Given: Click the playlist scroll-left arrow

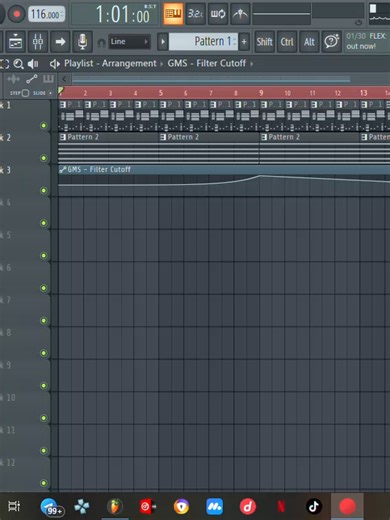Looking at the screenshot, I should 64,79.
